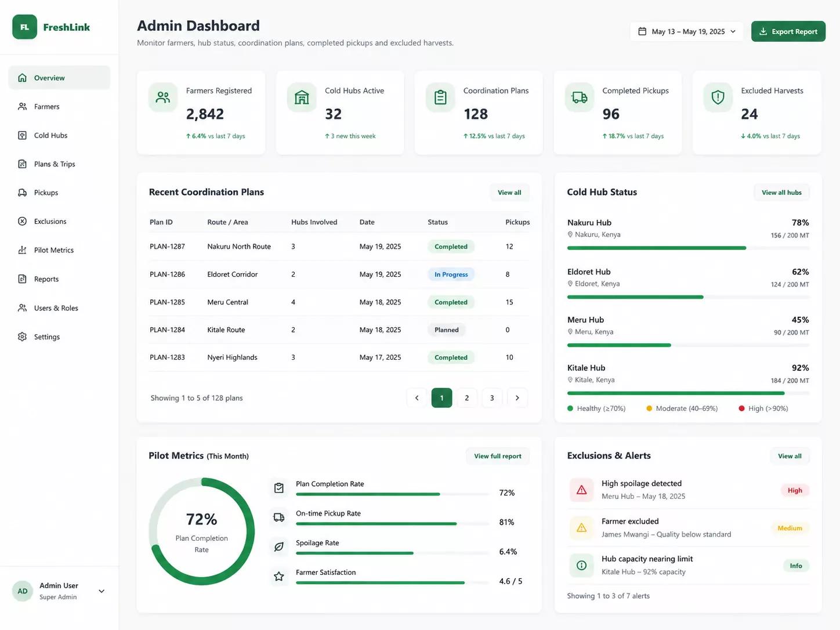Click the Hub capacity info icon
Image resolution: width=840 pixels, height=630 pixels.
point(581,566)
